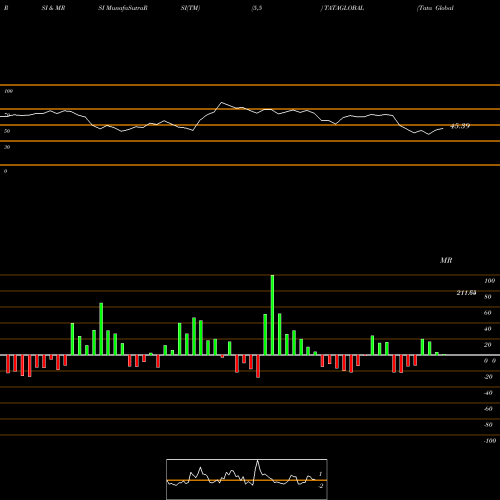500x500 pixels.
Task: Click the MR axis 20 label
Action: point(488,345)
